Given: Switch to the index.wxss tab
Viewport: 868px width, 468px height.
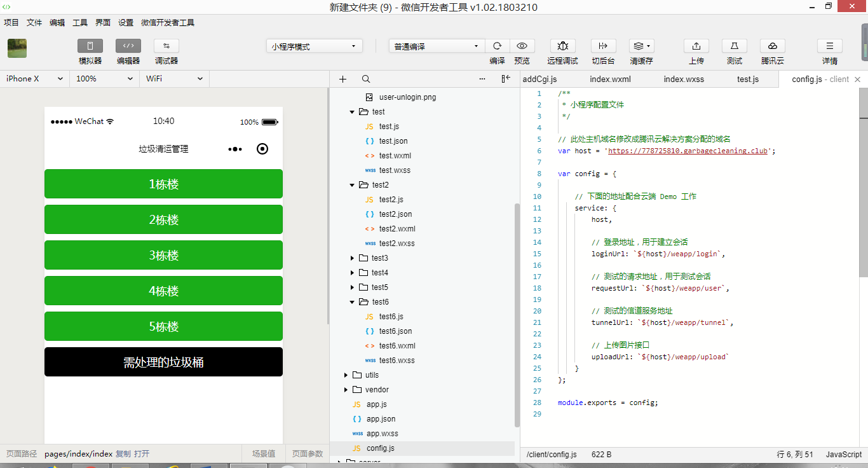Looking at the screenshot, I should tap(684, 79).
